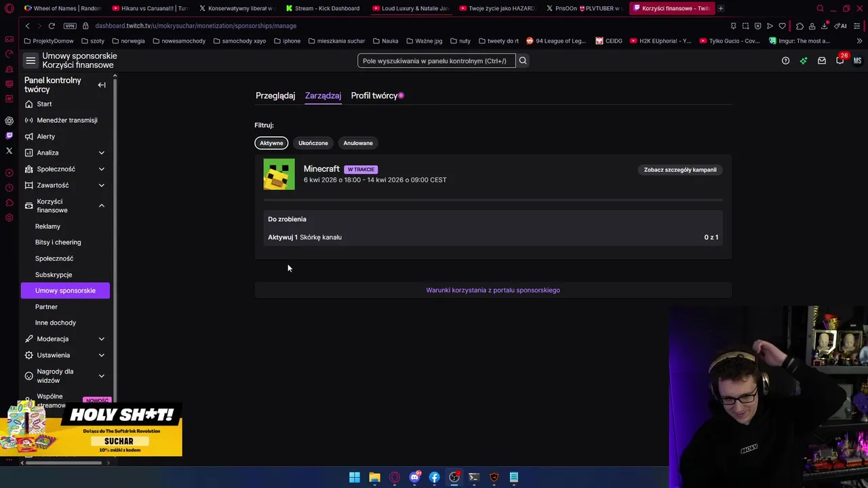Open a new browser tab plus button
The image size is (868, 488).
[721, 8]
